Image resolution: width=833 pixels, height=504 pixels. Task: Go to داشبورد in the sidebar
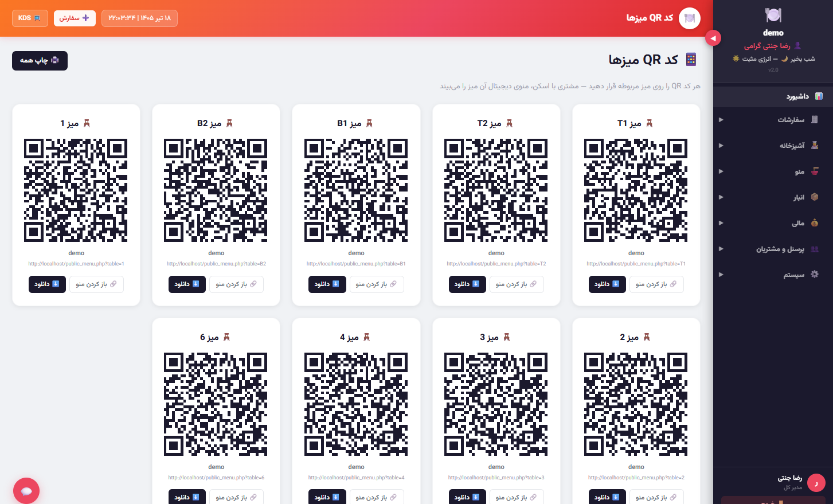coord(773,96)
